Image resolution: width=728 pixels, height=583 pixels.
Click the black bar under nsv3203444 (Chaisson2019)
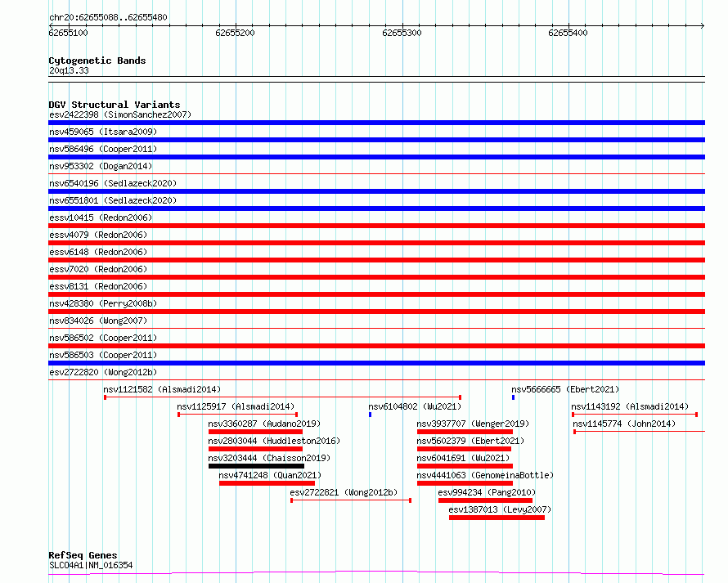(x=256, y=466)
